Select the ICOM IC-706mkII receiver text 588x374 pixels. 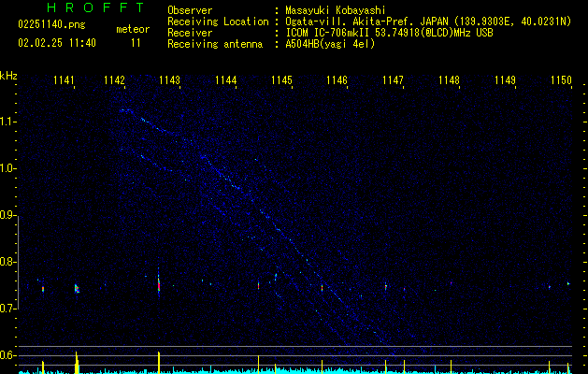389,33
